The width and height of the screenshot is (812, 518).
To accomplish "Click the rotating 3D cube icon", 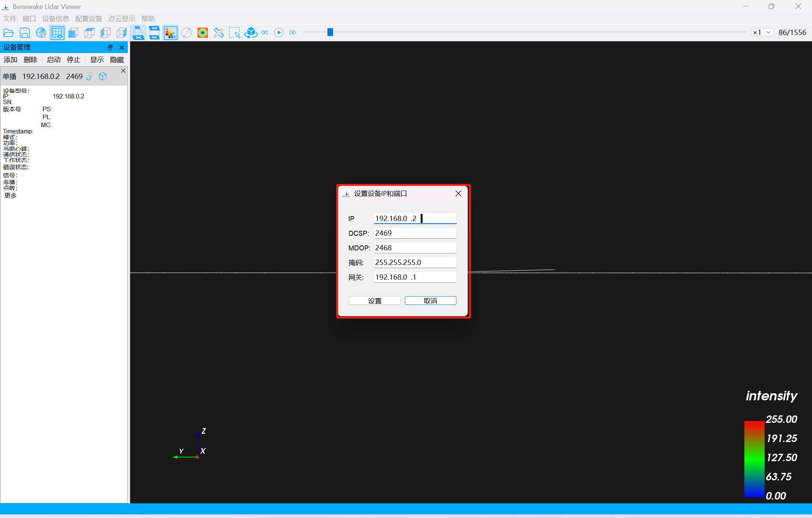I will pyautogui.click(x=251, y=33).
